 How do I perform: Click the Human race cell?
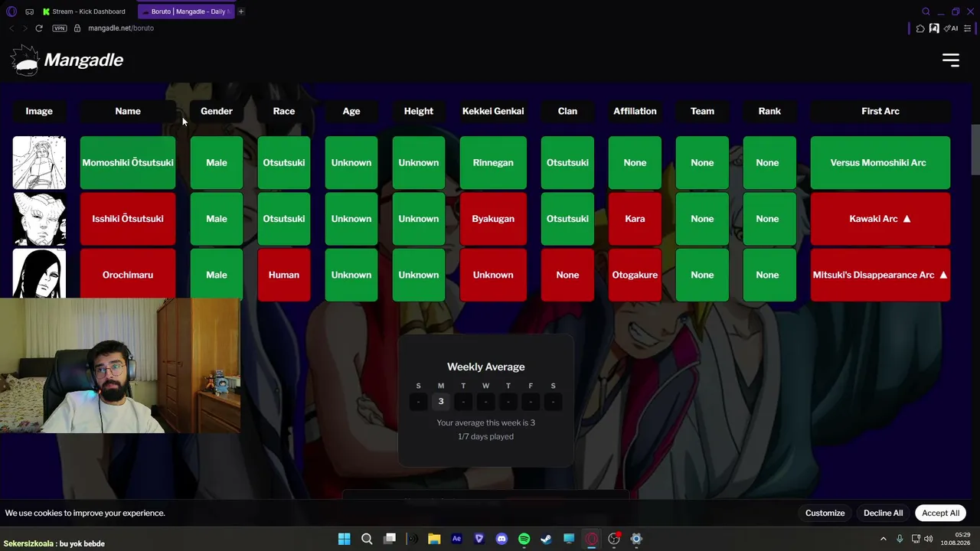coord(284,275)
